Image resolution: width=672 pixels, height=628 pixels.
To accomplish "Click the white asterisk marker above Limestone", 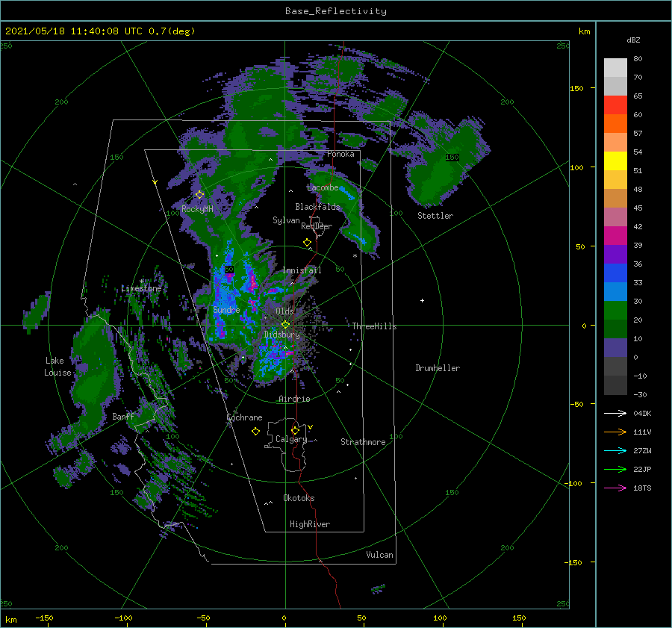I will click(x=142, y=282).
